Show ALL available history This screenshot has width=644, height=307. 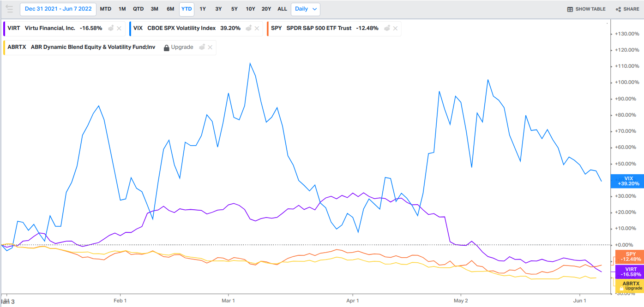[x=282, y=9]
